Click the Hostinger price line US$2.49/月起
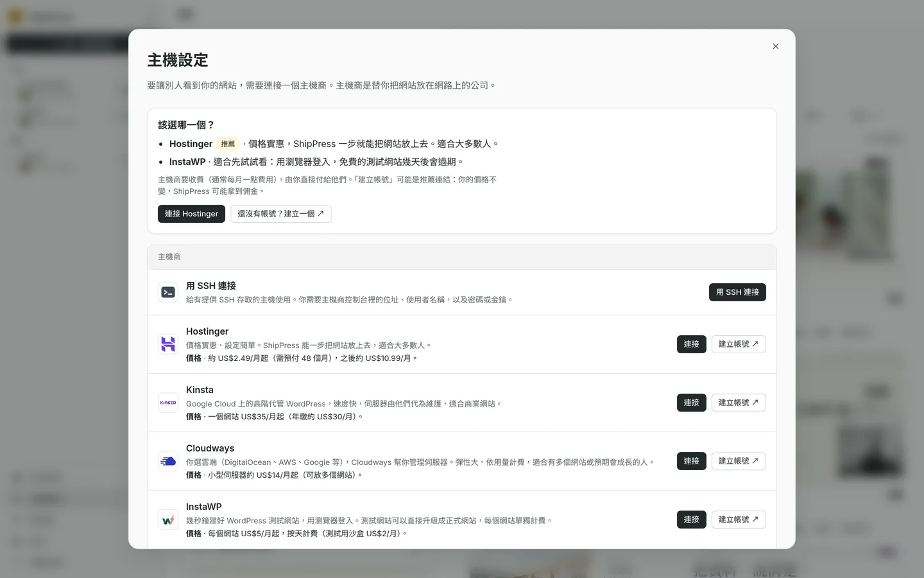The image size is (924, 578). (302, 358)
